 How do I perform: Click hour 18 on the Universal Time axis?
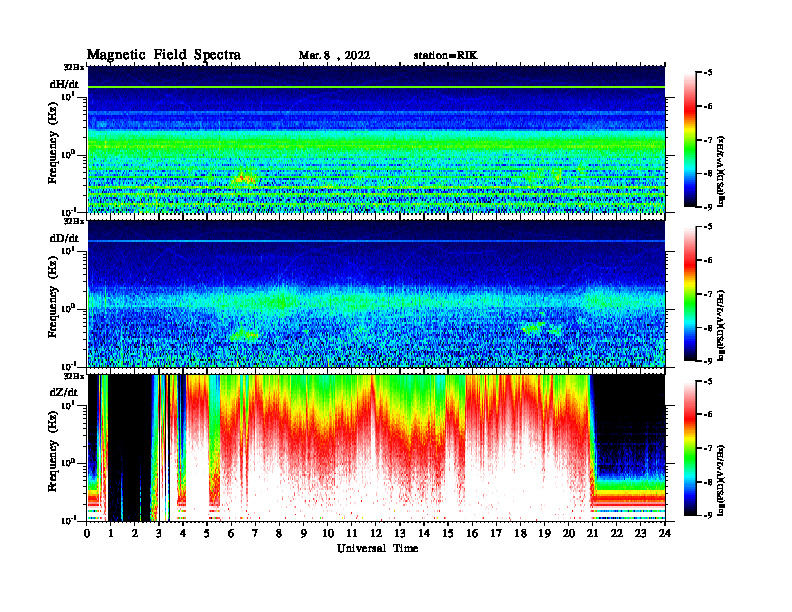[x=520, y=533]
